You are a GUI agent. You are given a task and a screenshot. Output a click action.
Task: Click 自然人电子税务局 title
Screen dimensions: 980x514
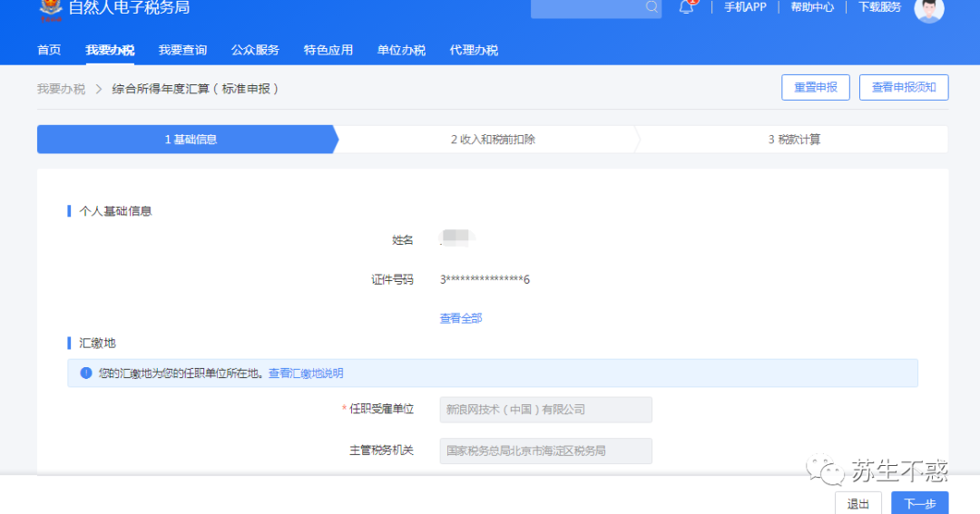(129, 7)
